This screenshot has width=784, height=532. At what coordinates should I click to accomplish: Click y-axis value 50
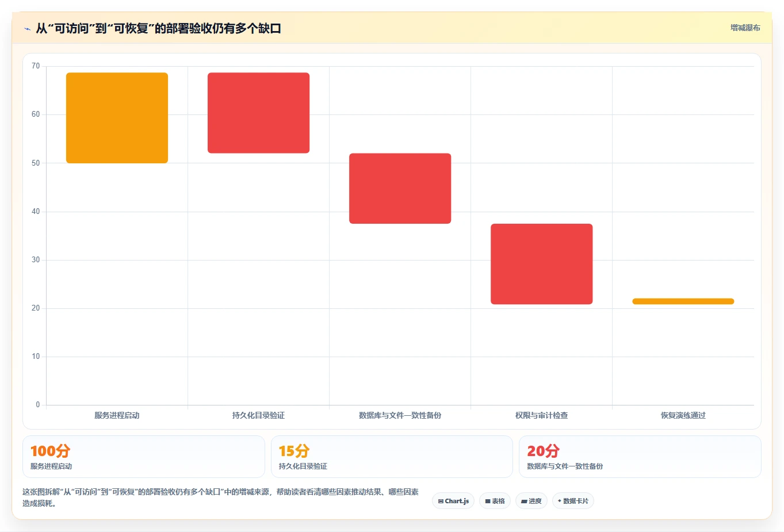click(x=36, y=163)
